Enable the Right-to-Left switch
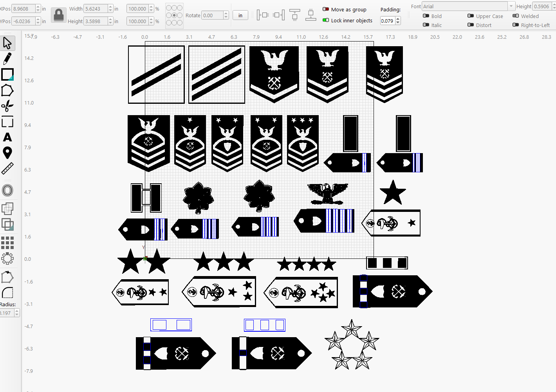Viewport: 556px width, 392px height. coord(516,25)
